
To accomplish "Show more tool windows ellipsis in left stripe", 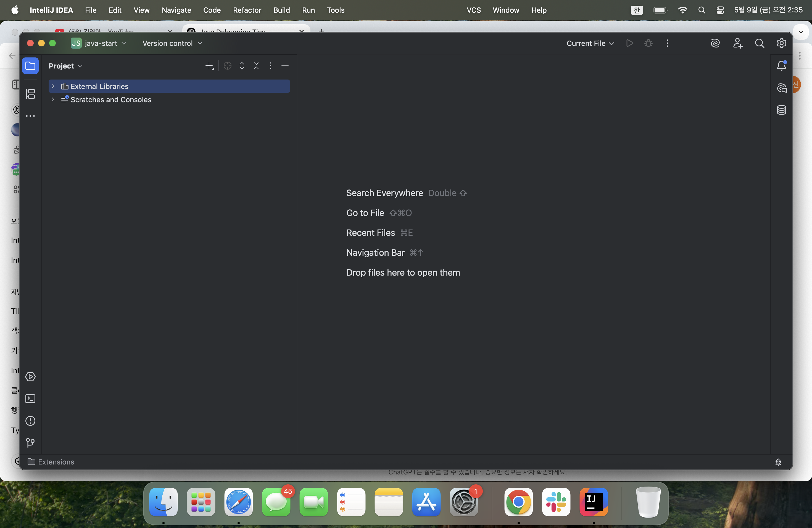I will click(30, 116).
